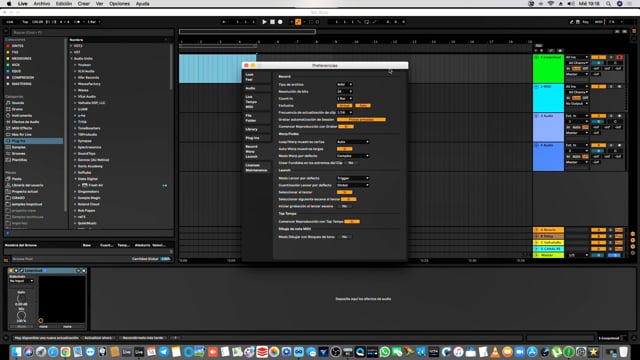Open Google Chrome from the Dock
This screenshot has height=360, width=640.
point(65,352)
